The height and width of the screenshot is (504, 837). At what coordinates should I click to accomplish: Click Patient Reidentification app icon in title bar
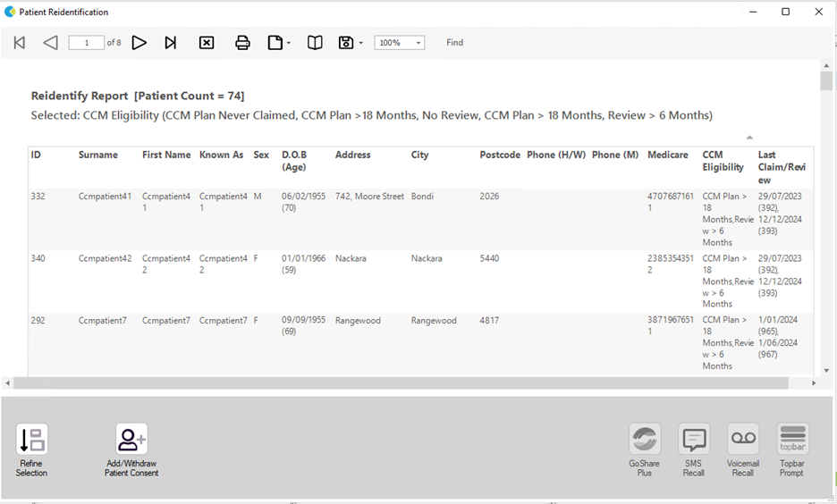[x=10, y=12]
